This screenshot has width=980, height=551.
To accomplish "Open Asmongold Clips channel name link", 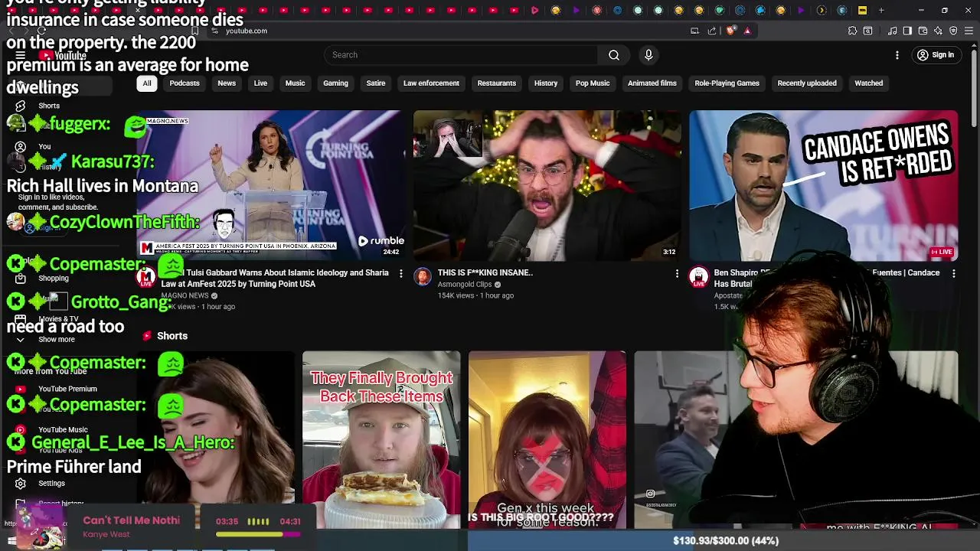I will (465, 285).
